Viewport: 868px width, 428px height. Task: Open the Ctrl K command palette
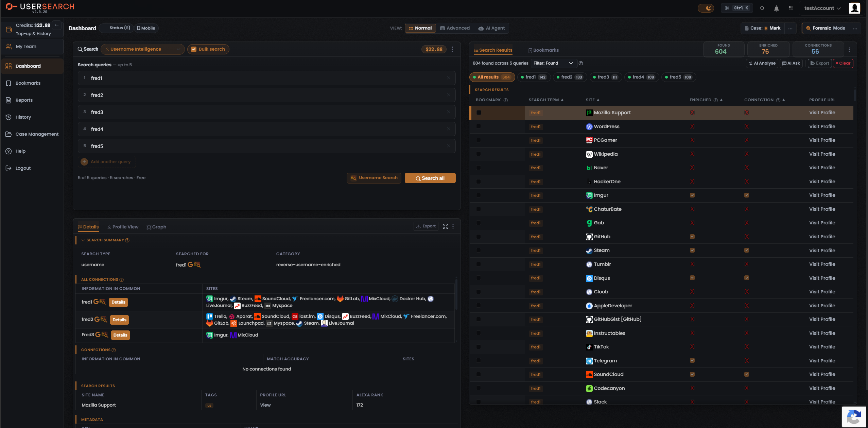(x=736, y=8)
